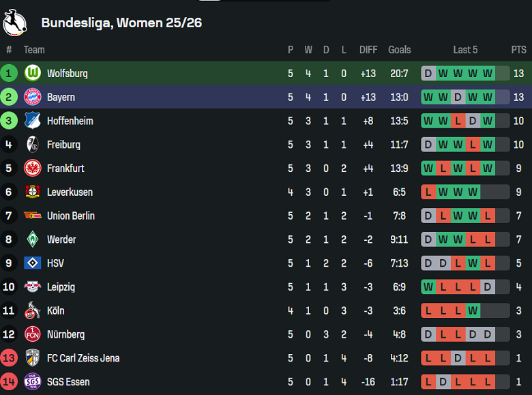Click rank 14 relegation position badge
Image resolution: width=532 pixels, height=395 pixels.
point(9,381)
